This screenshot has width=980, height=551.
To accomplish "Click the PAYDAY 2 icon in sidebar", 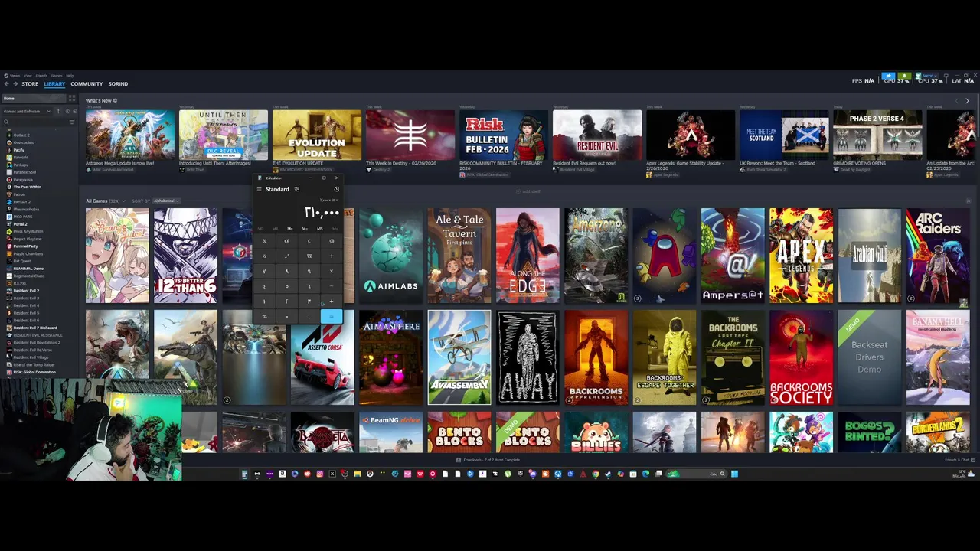I will click(9, 202).
